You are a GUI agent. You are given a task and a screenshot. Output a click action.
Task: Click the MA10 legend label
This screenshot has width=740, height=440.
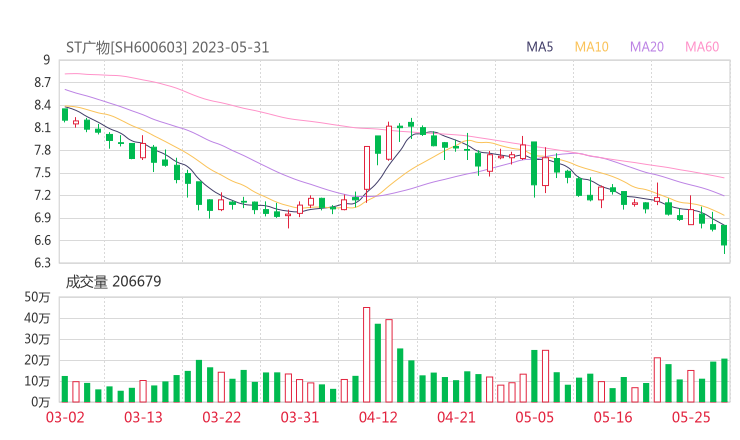click(x=591, y=47)
